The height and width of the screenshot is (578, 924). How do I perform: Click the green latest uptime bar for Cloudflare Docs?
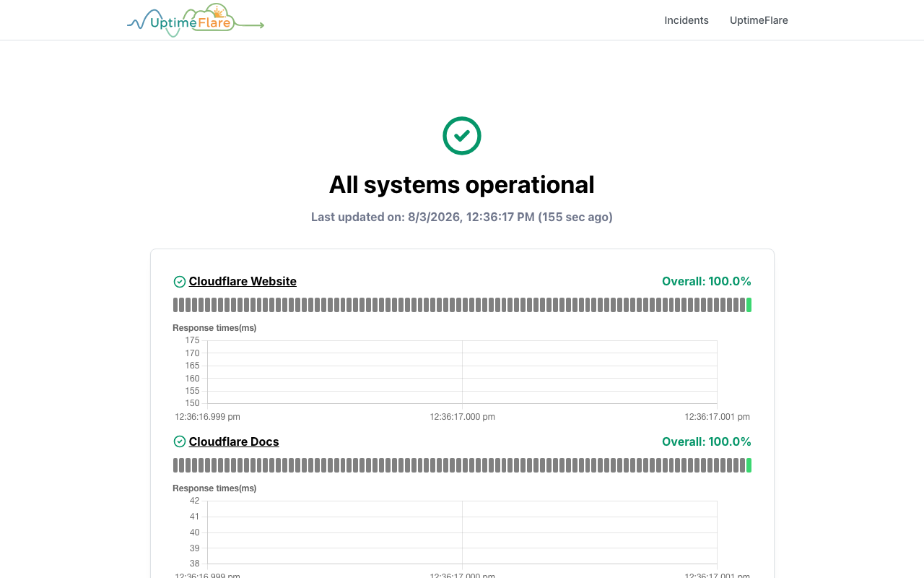tap(749, 465)
